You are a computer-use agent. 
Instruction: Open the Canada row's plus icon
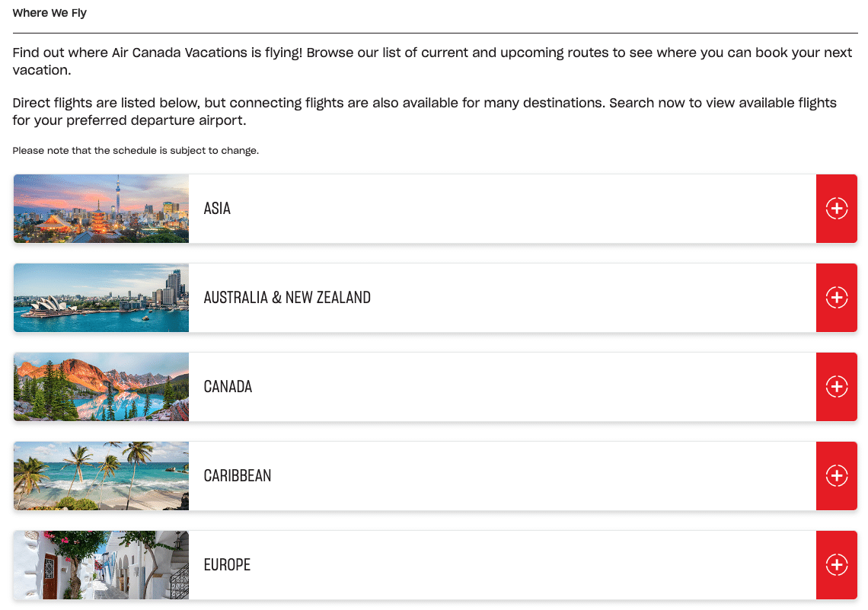(x=836, y=387)
